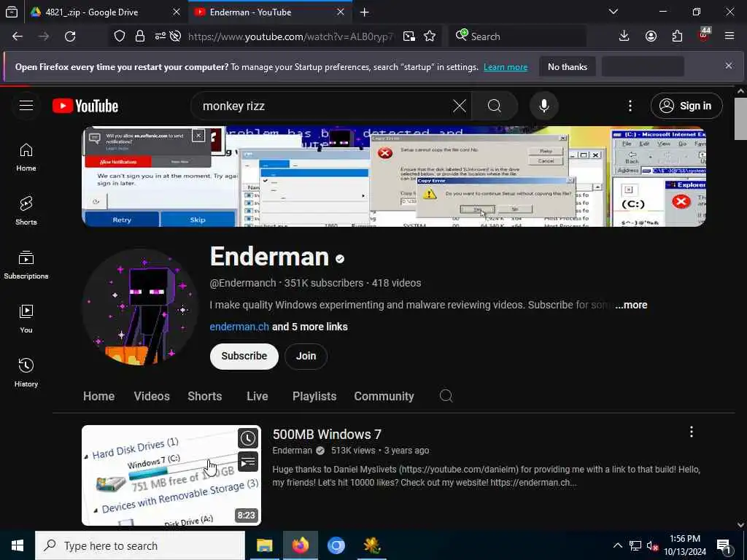Image resolution: width=747 pixels, height=560 pixels.
Task: Show the 5 more links dialog
Action: click(309, 327)
